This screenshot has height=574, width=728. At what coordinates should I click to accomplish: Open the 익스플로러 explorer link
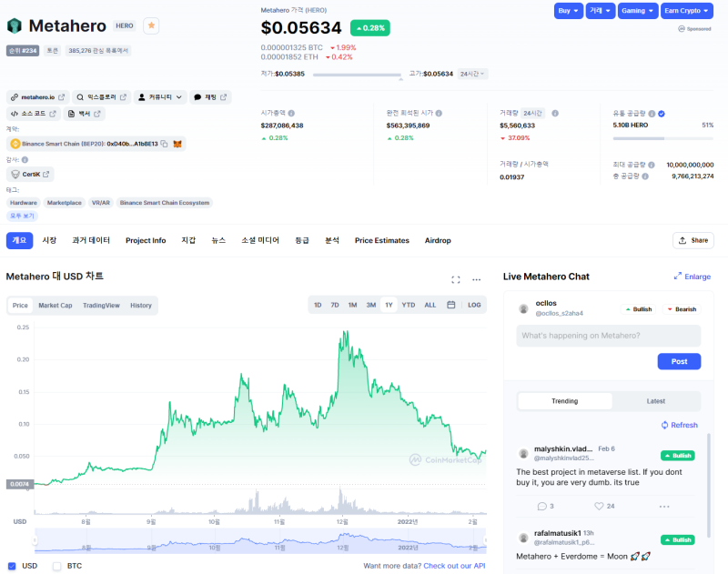point(102,97)
